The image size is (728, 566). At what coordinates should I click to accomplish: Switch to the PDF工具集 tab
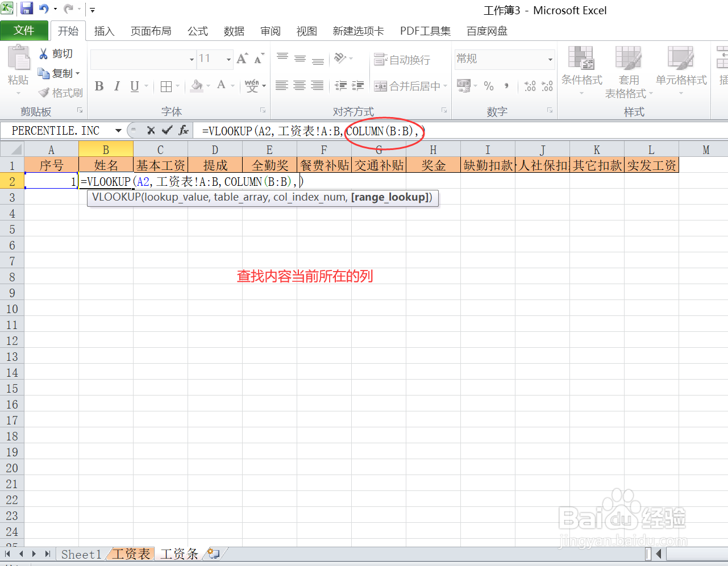point(425,31)
